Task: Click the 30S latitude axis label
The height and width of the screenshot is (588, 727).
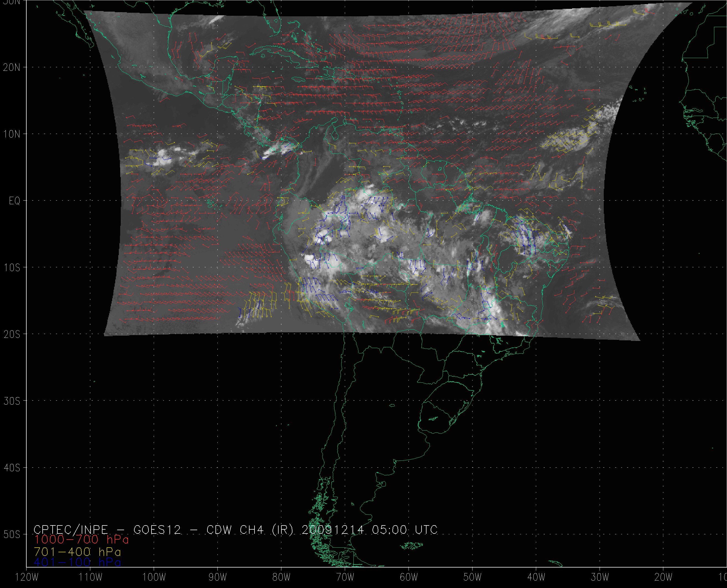Action: [x=12, y=401]
